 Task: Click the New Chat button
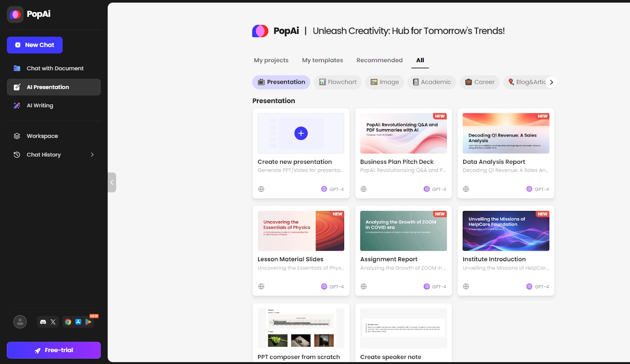click(x=35, y=45)
